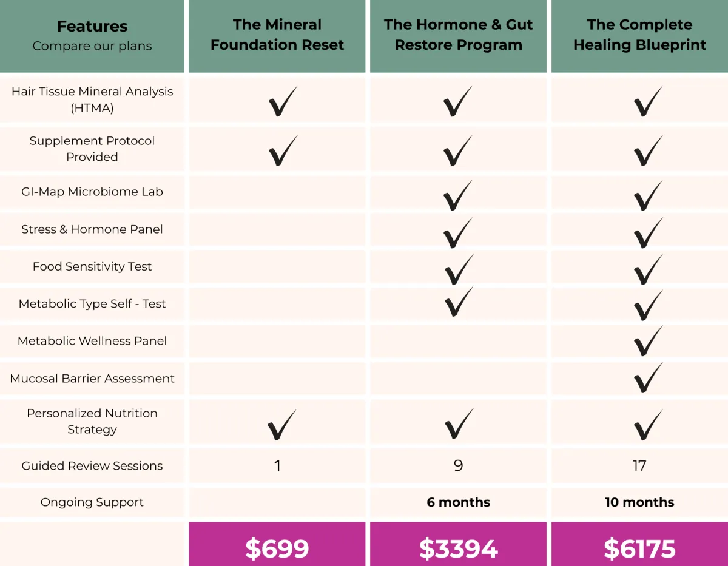Screen dimensions: 728x566
Task: Choose the $699 price button
Action: point(277,544)
